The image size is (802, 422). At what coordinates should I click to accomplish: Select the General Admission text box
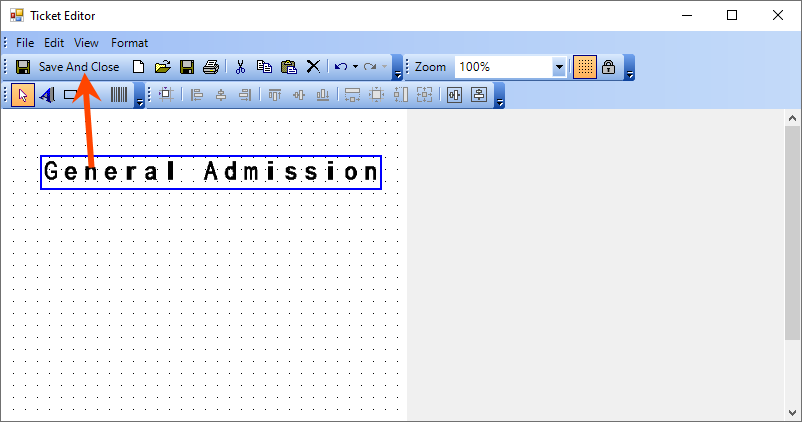(x=210, y=172)
